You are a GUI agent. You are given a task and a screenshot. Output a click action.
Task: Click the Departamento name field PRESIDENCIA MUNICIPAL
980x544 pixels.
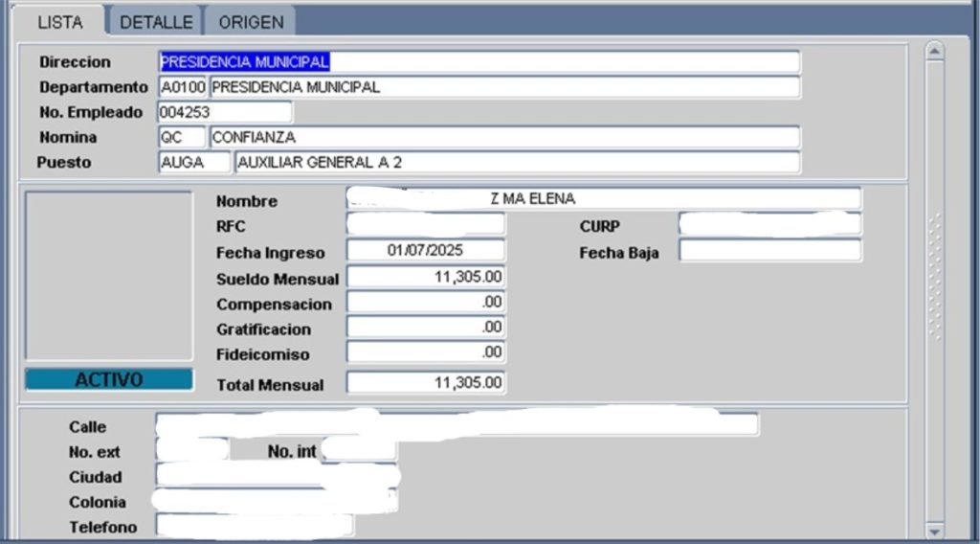(504, 87)
